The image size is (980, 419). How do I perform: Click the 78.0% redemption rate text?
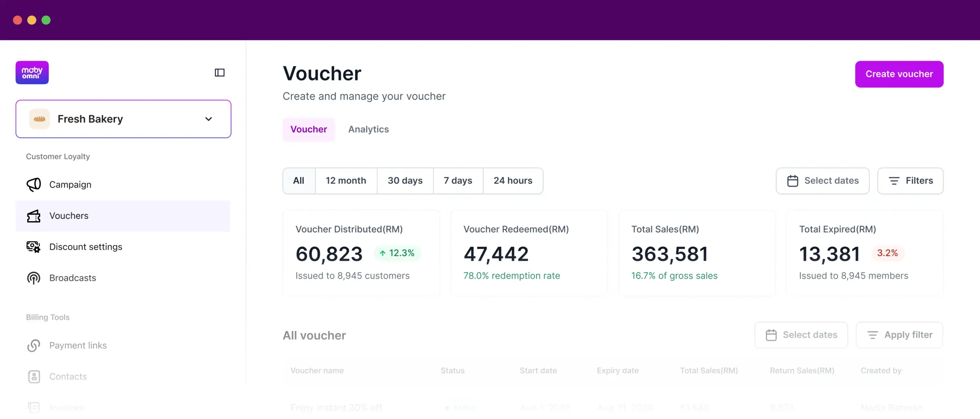coord(511,276)
